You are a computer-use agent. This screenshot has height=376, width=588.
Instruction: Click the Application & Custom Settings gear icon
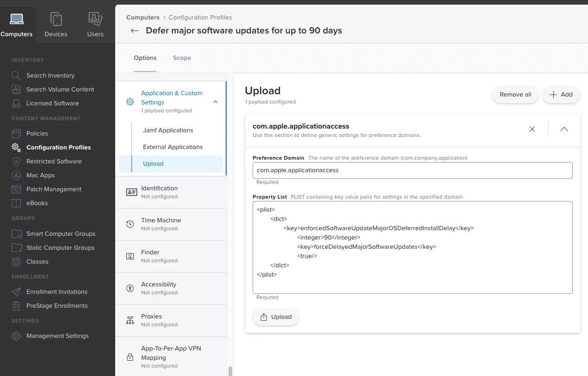click(130, 102)
